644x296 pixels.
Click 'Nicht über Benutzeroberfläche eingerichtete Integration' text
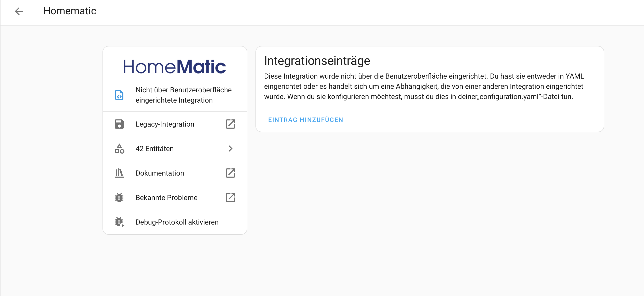[184, 95]
